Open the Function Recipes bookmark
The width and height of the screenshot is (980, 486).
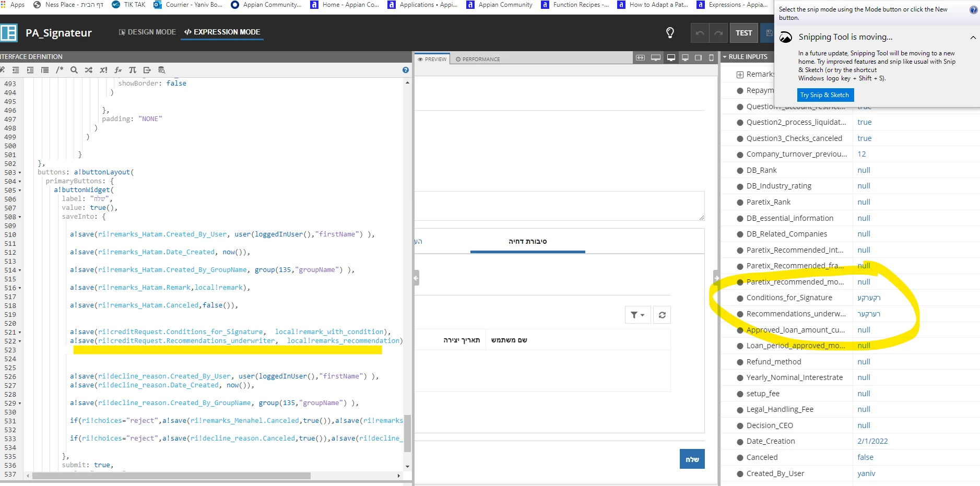coord(575,5)
